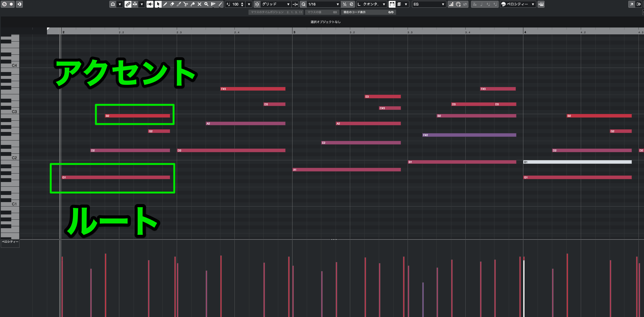Click the MIDI input keyboard icon
644x317 pixels.
[541, 4]
